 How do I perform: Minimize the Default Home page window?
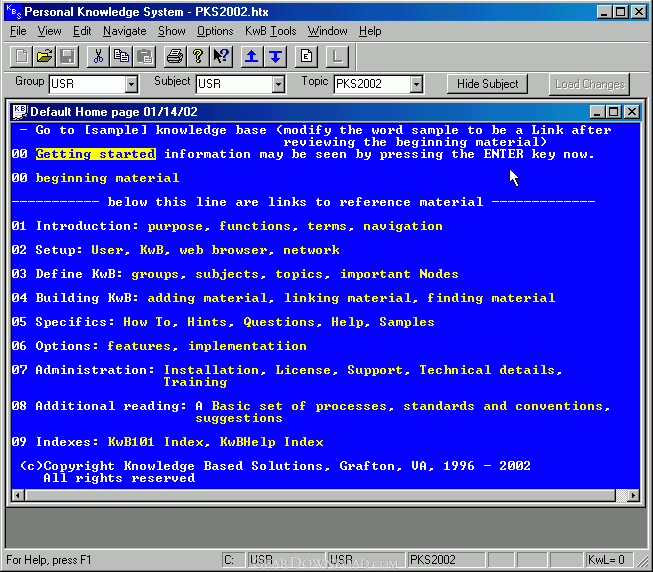tap(598, 112)
